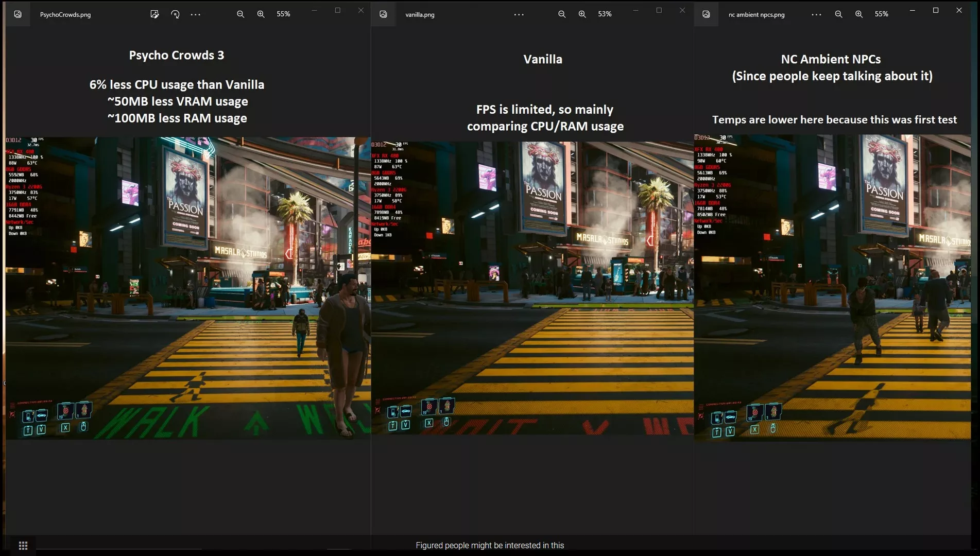Click the "NC Ambient NPCs" heading text

pyautogui.click(x=831, y=59)
